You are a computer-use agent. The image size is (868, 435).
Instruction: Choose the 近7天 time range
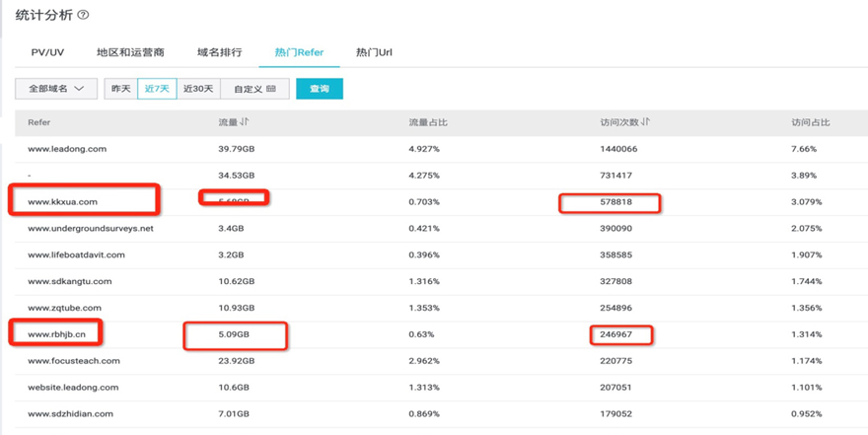click(157, 89)
